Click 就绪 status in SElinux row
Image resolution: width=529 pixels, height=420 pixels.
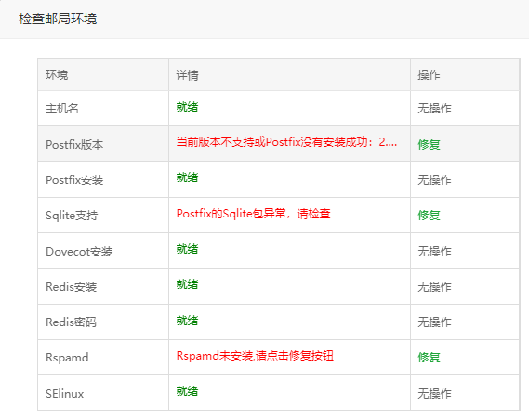(x=187, y=391)
